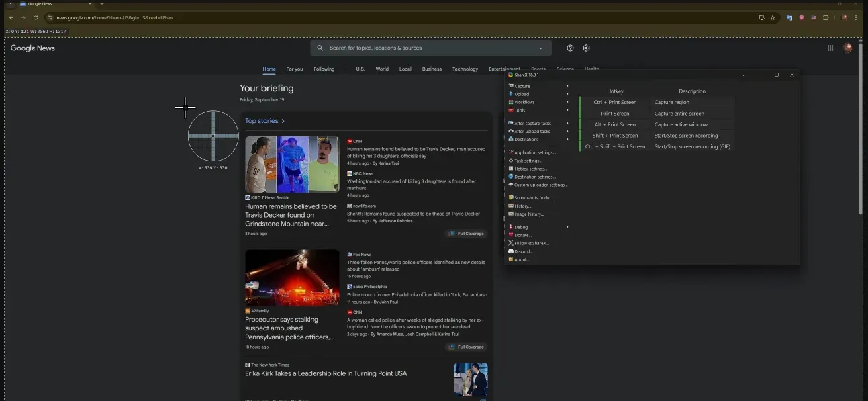868x401 pixels.
Task: Open Google News help
Action: (x=570, y=48)
